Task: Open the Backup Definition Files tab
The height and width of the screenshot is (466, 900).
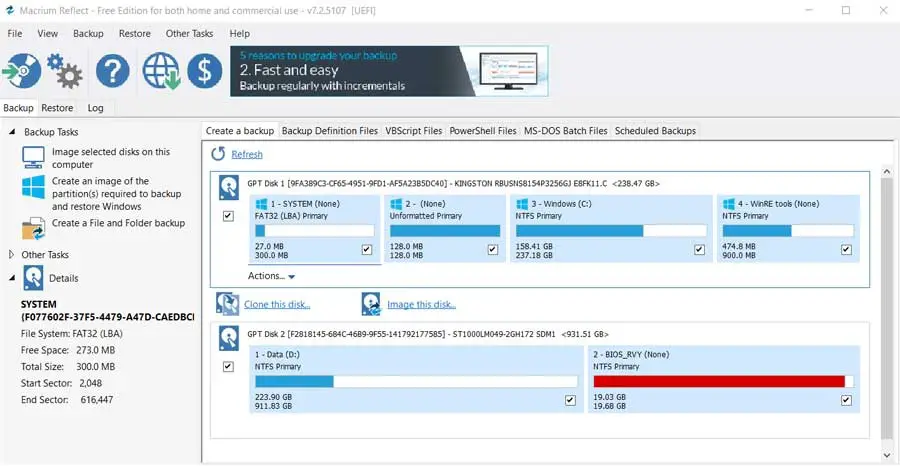Action: point(330,131)
